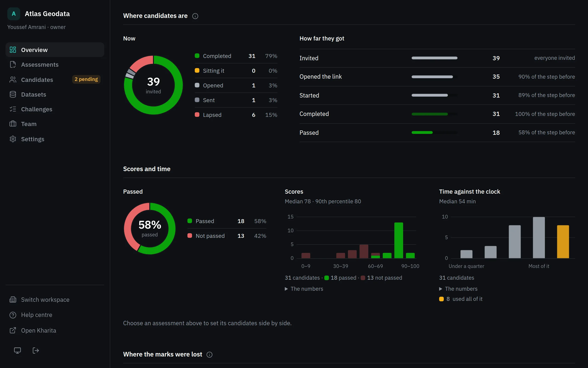The height and width of the screenshot is (368, 588).
Task: Click the Atlas Geodata workspace avatar
Action: [x=14, y=14]
